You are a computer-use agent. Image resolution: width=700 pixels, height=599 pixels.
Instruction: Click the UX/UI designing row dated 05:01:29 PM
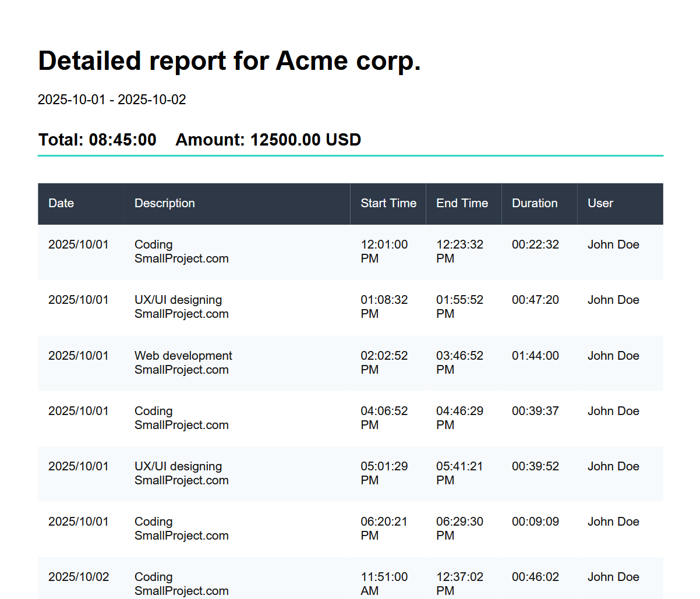point(178,473)
